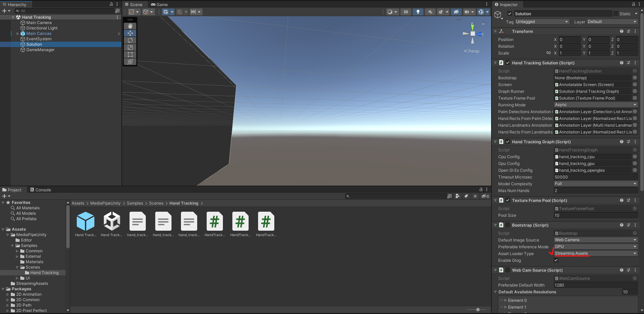This screenshot has width=644, height=314.
Task: Open the Running Mode dropdown
Action: coord(596,105)
